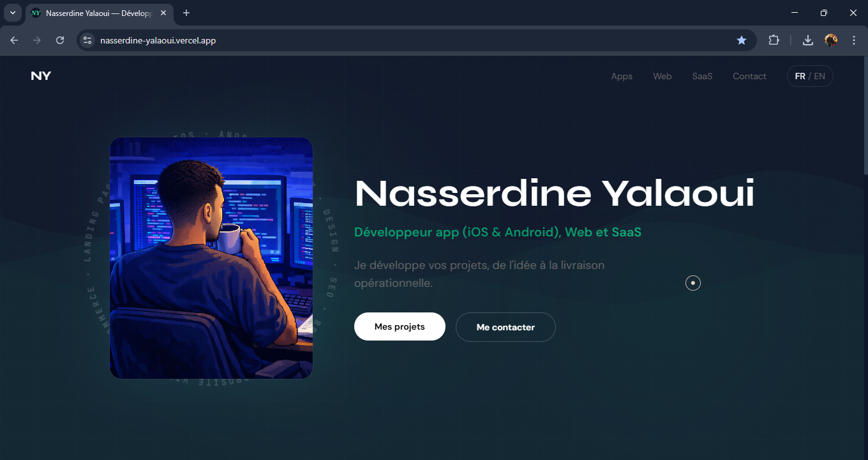Click the browser back arrow
868x460 pixels.
pyautogui.click(x=14, y=40)
